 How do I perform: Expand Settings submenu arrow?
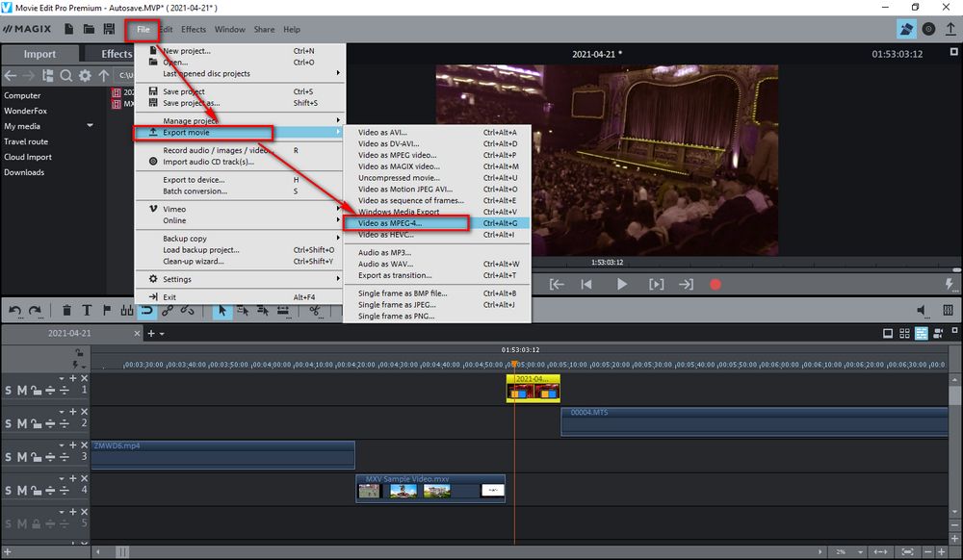[x=338, y=278]
